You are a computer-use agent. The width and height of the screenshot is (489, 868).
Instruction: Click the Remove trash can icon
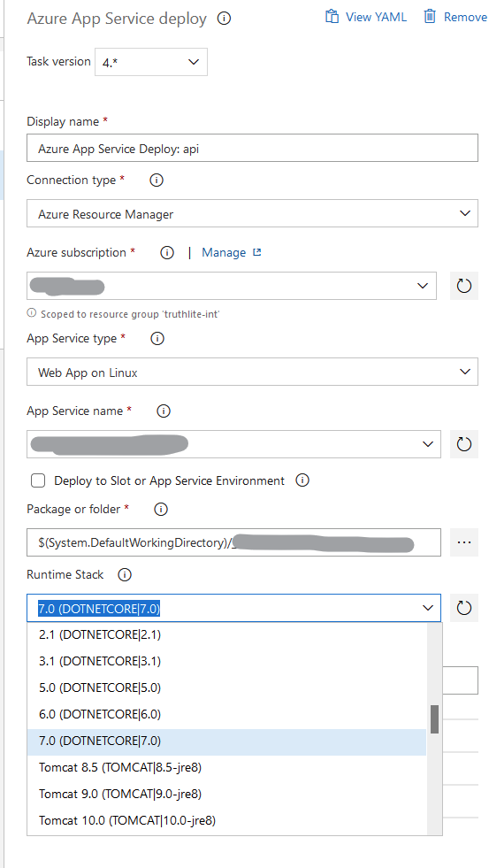tap(430, 17)
